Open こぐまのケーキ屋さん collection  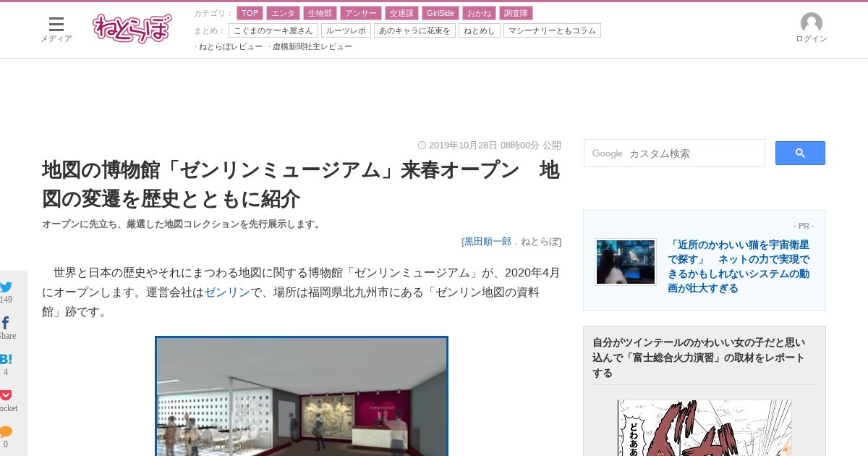pyautogui.click(x=273, y=30)
